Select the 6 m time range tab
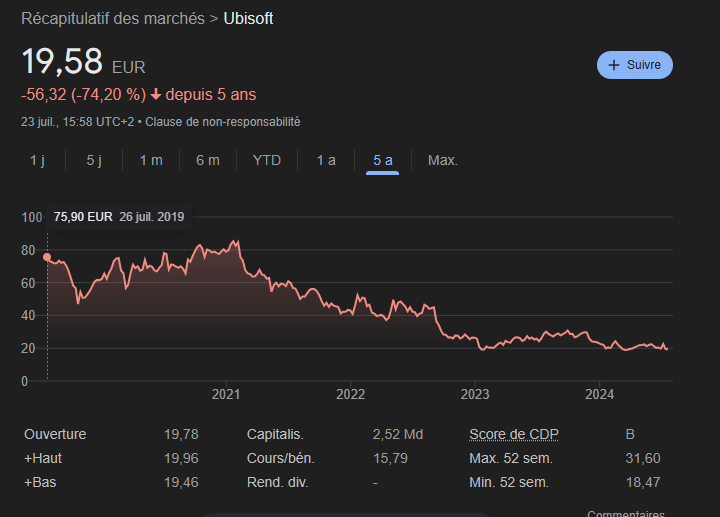720x517 pixels. 208,160
